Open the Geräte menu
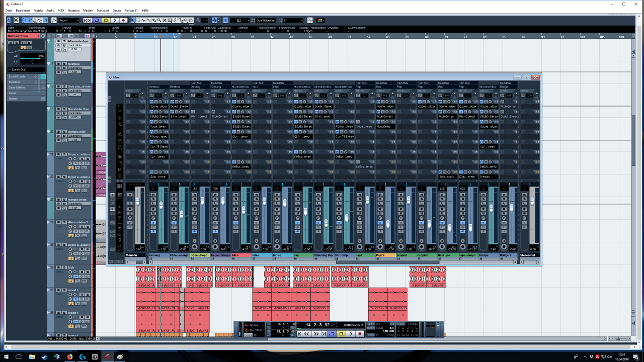Screen dimensions: 644x362 click(117, 10)
